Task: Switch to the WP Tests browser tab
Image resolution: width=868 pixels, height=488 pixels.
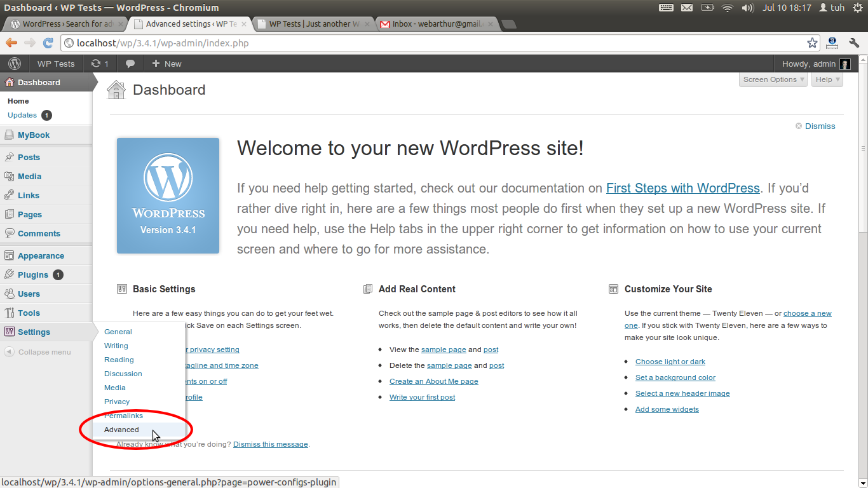Action: pos(315,24)
